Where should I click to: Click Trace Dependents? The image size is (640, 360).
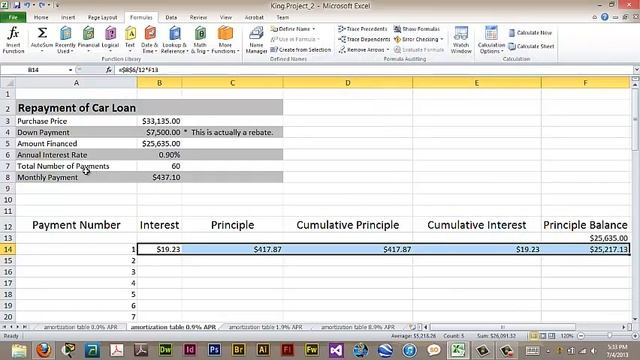click(364, 39)
